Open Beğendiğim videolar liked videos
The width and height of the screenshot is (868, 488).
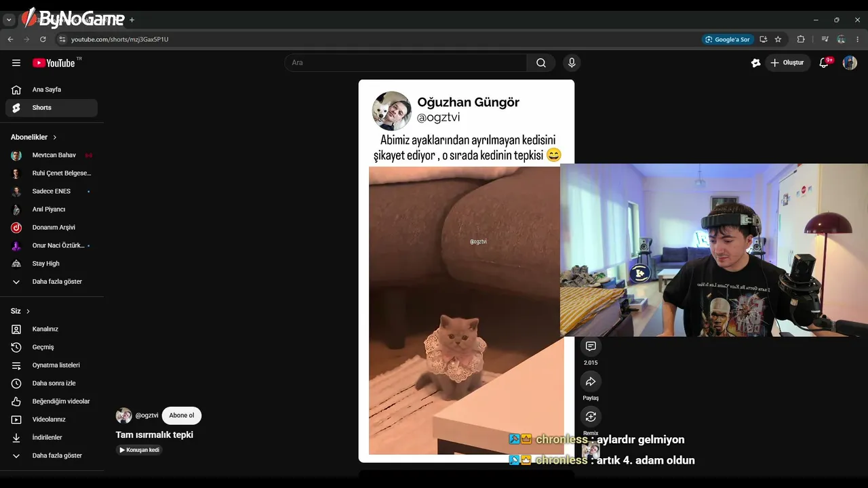(52, 401)
